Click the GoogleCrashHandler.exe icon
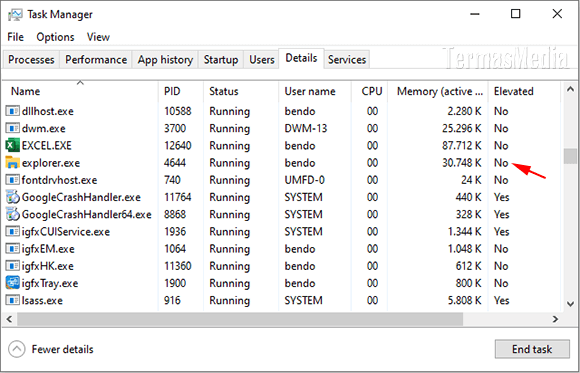Screen dimensions: 580x373 tap(12, 197)
